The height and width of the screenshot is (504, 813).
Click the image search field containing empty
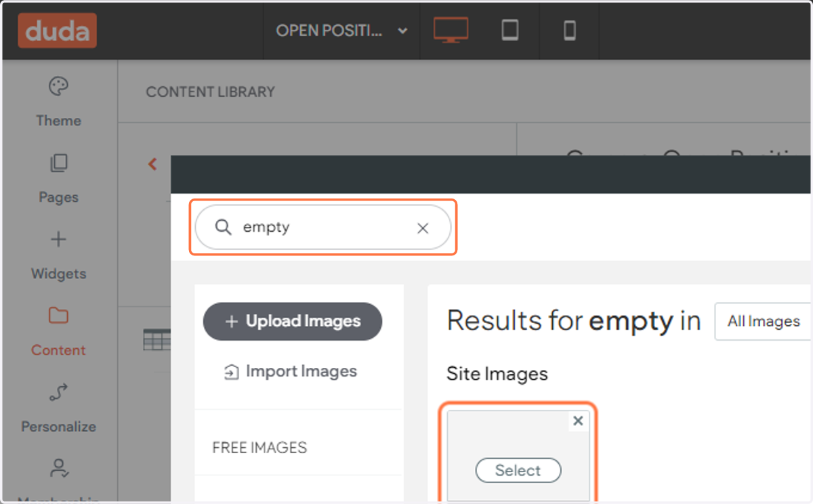323,228
